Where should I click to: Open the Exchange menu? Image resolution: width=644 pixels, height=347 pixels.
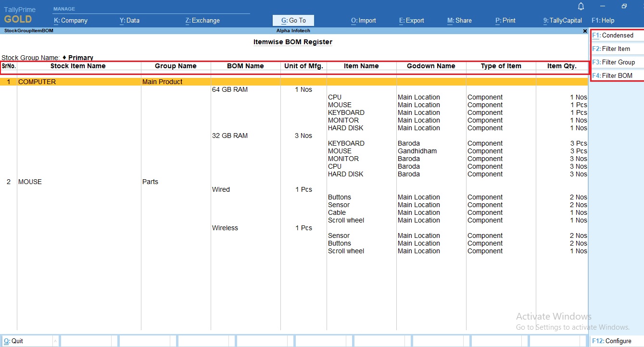click(x=202, y=20)
